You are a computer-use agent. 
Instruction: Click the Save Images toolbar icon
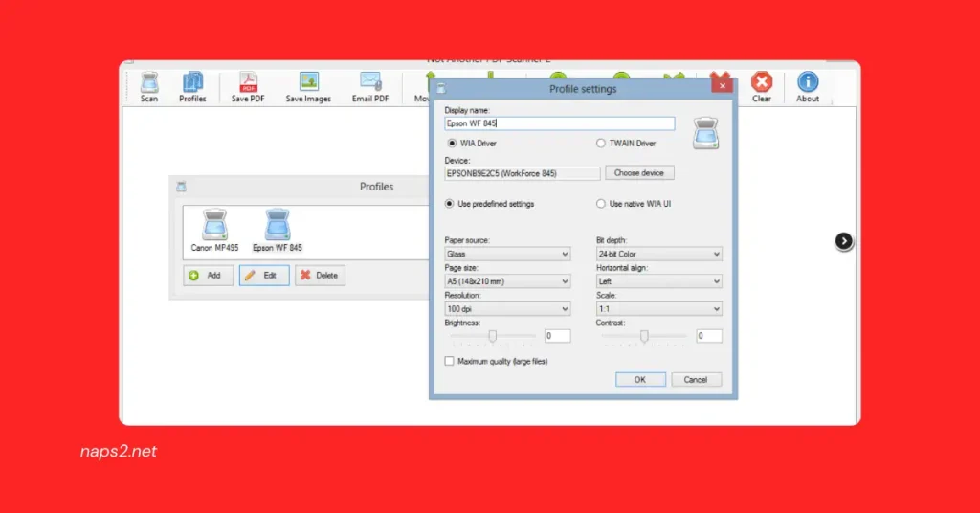[x=308, y=86]
